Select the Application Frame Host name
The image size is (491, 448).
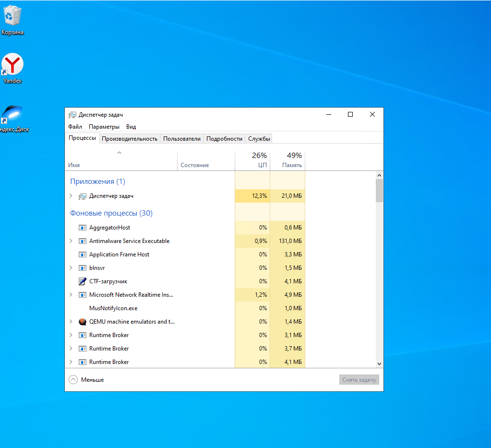120,254
